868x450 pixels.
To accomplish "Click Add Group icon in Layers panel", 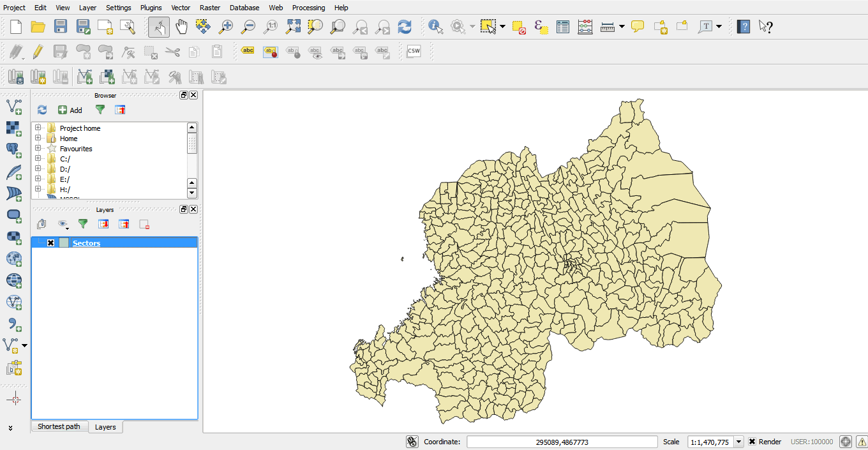I will 41,224.
